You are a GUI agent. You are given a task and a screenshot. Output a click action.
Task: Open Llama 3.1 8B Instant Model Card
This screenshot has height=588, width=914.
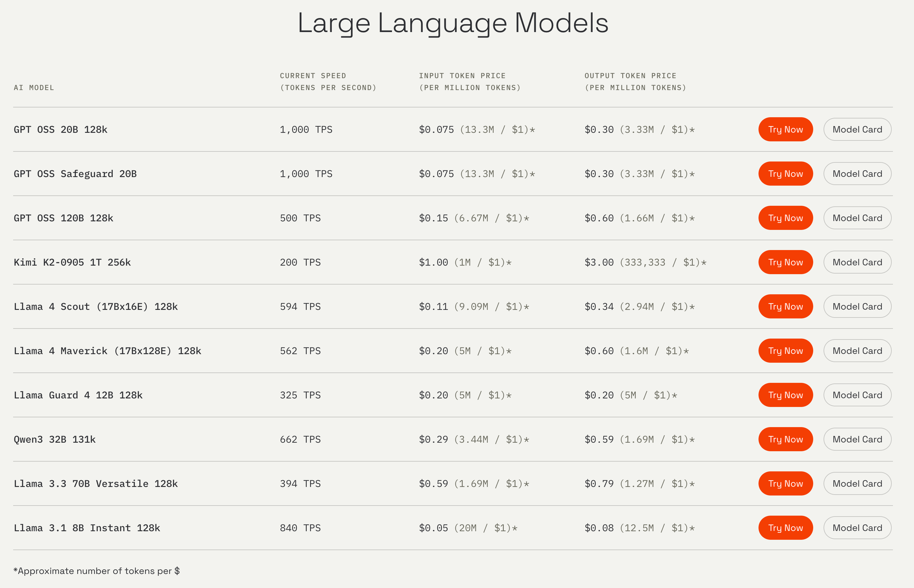click(857, 528)
